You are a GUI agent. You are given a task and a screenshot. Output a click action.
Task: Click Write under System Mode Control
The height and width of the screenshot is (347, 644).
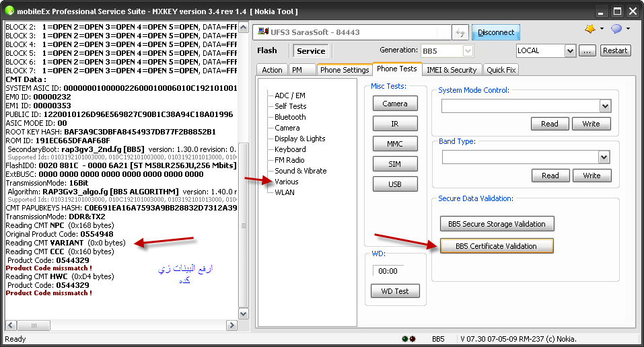click(x=591, y=124)
